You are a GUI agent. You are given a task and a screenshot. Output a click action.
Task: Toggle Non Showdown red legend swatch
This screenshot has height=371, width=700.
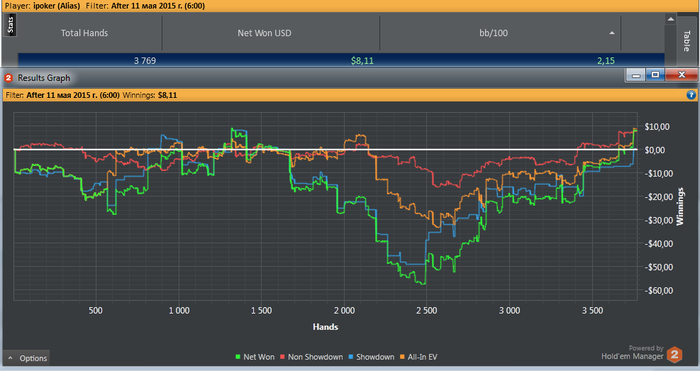[283, 357]
